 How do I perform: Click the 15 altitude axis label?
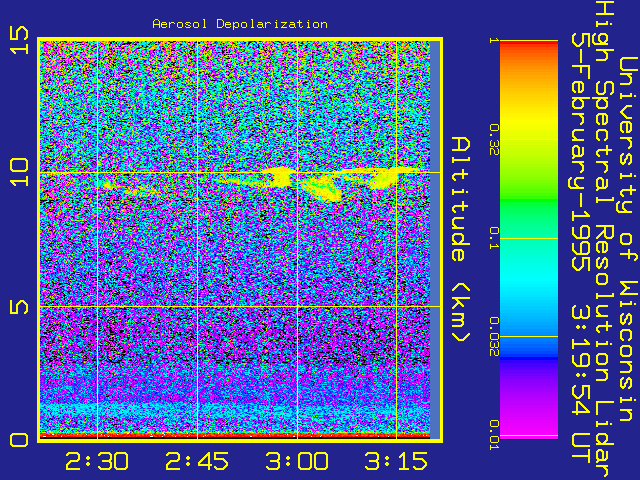20,40
